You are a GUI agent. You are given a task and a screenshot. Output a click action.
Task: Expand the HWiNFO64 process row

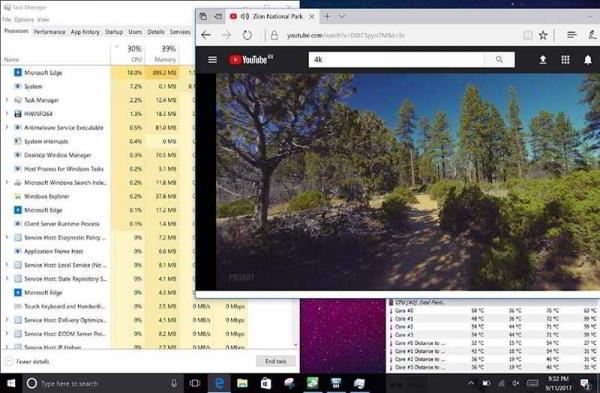tap(7, 114)
